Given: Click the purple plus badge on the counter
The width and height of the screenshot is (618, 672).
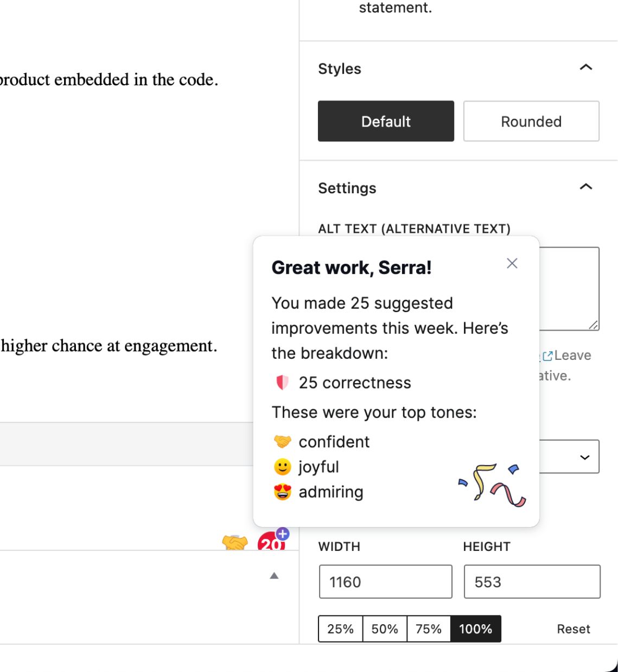Looking at the screenshot, I should [x=281, y=535].
